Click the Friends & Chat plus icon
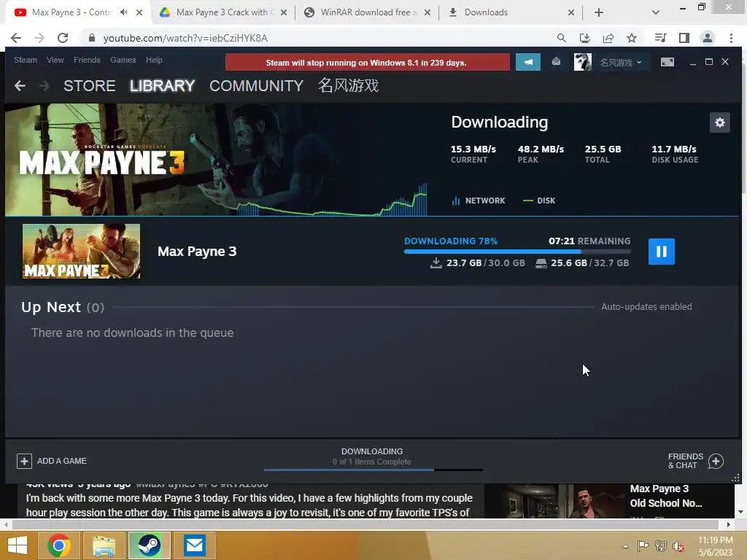 (x=716, y=461)
